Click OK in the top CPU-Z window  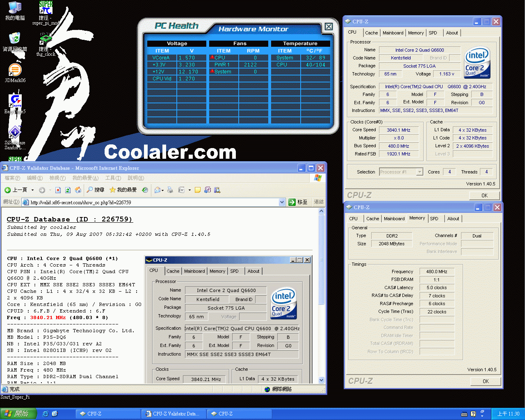484,196
